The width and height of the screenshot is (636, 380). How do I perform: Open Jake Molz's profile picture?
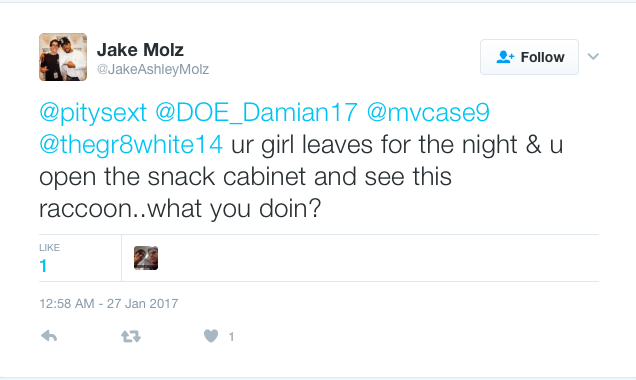point(63,57)
